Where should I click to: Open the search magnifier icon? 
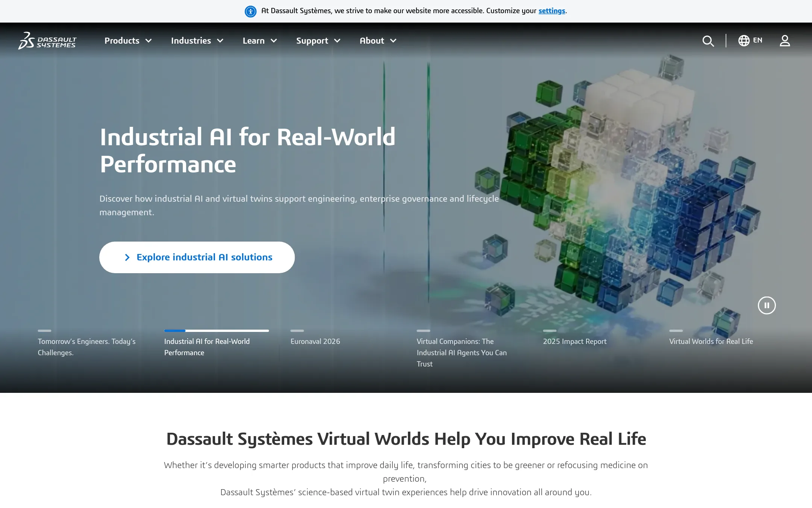pos(708,41)
